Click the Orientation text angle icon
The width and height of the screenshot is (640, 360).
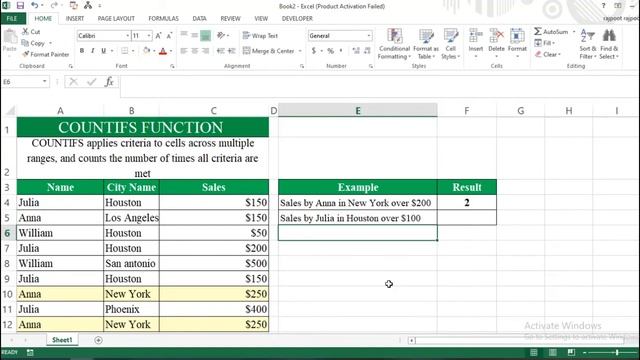tap(221, 36)
